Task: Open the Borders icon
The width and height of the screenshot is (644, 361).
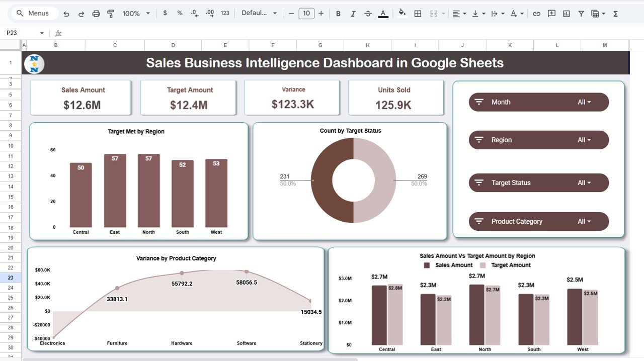Action: pyautogui.click(x=418, y=13)
